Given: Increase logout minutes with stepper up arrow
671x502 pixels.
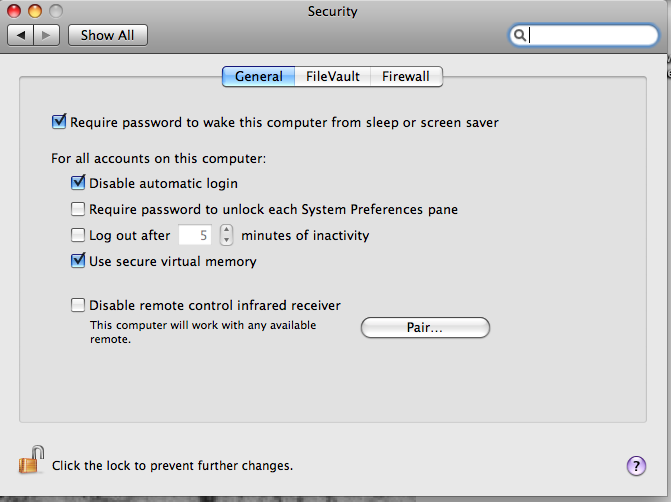Looking at the screenshot, I should tap(226, 230).
